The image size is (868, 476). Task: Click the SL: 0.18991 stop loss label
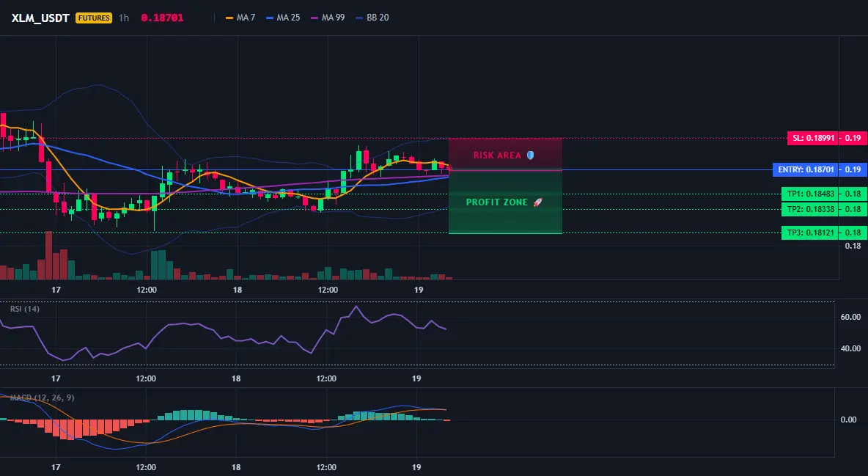click(x=812, y=138)
